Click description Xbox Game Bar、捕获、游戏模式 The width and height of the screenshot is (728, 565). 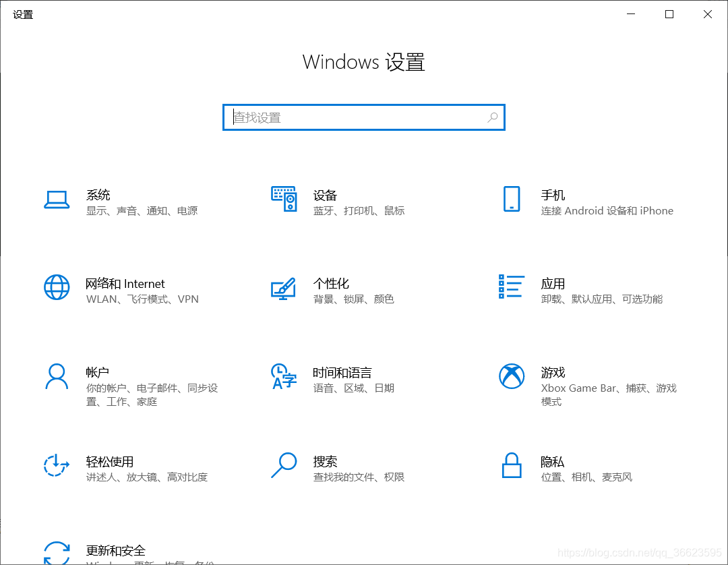pos(609,394)
